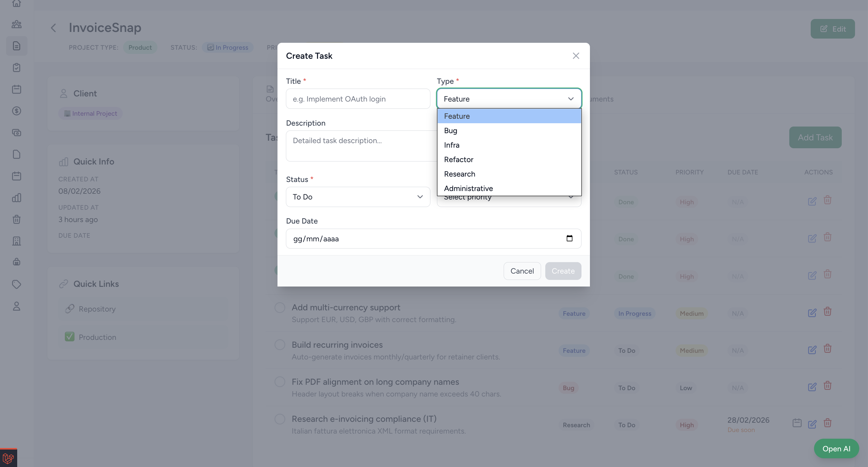Open the tag icon in sidebar
Image resolution: width=868 pixels, height=467 pixels.
pos(17,284)
